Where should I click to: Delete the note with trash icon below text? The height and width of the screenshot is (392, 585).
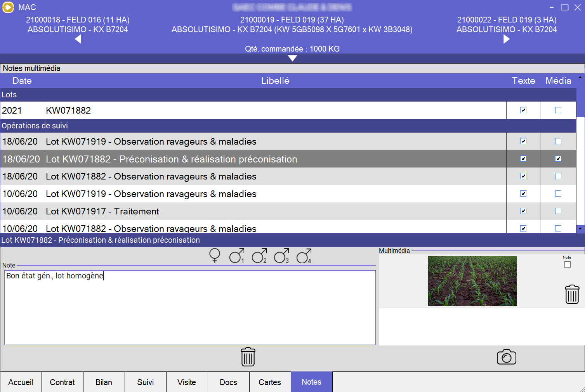click(x=248, y=357)
